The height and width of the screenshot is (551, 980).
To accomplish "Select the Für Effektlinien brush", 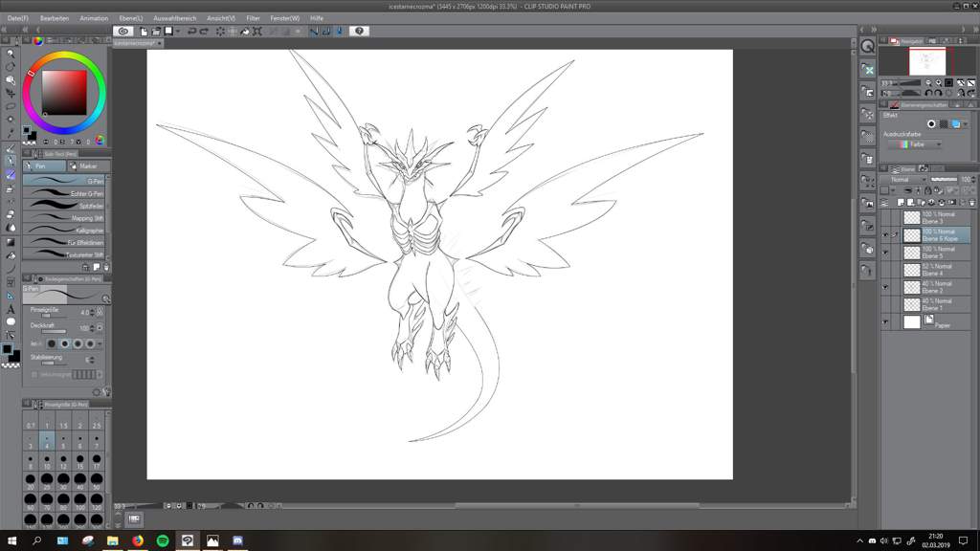I will click(64, 242).
